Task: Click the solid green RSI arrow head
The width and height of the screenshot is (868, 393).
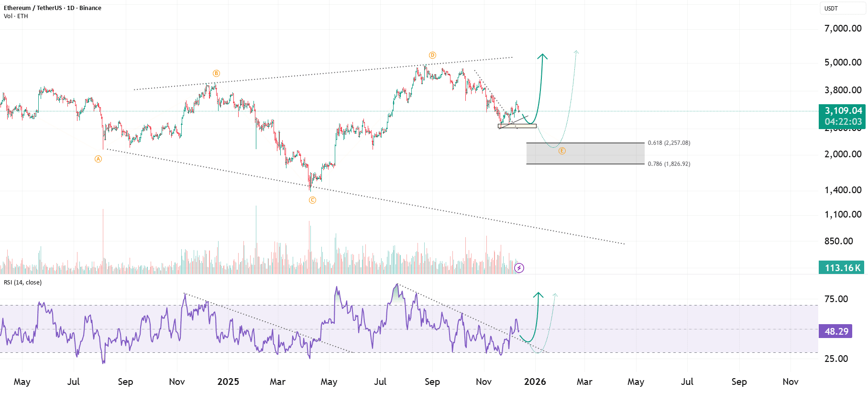Action: tap(538, 295)
